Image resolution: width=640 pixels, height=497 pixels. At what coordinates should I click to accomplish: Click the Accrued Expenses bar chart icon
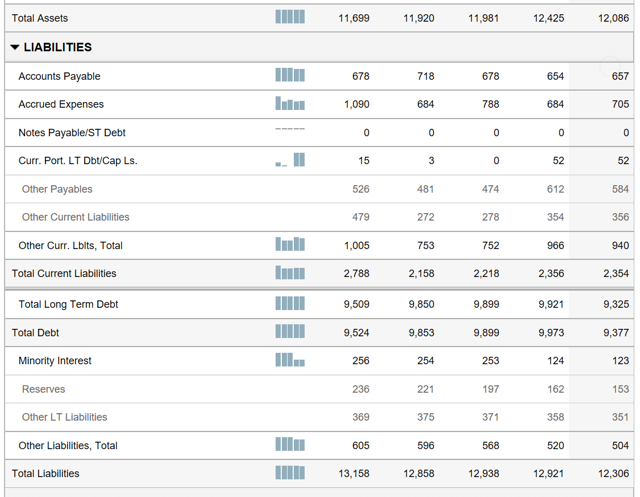pos(290,104)
